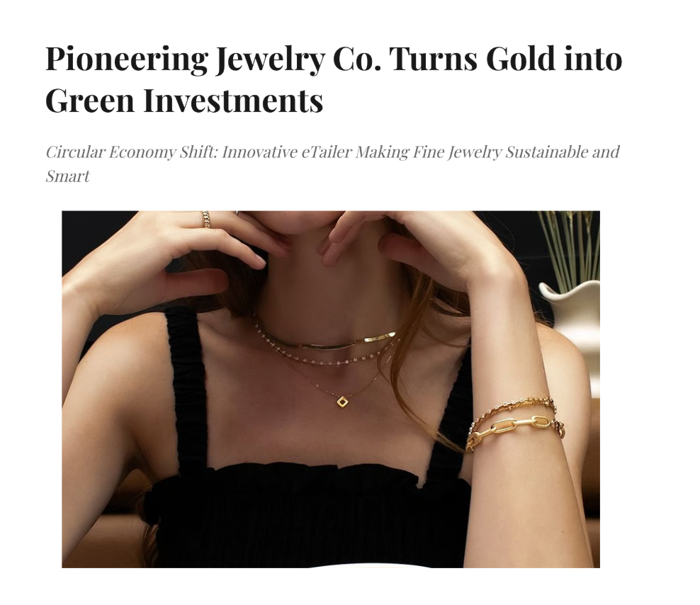Click the word 'Smart' ending the subtitle

(67, 176)
